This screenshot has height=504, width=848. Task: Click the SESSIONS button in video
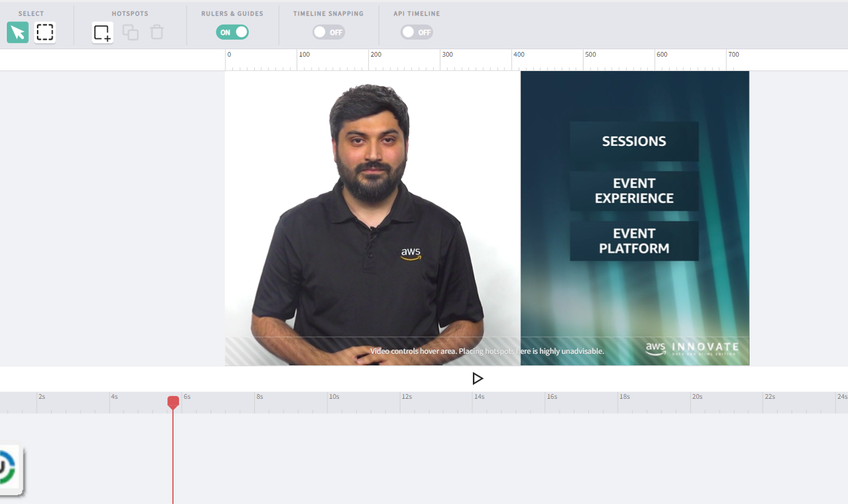tap(634, 141)
